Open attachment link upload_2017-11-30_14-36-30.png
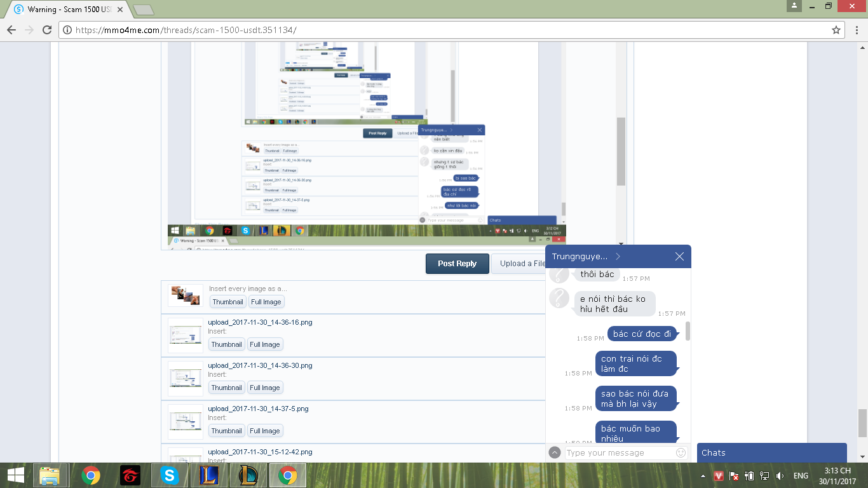The height and width of the screenshot is (488, 868). (x=261, y=365)
